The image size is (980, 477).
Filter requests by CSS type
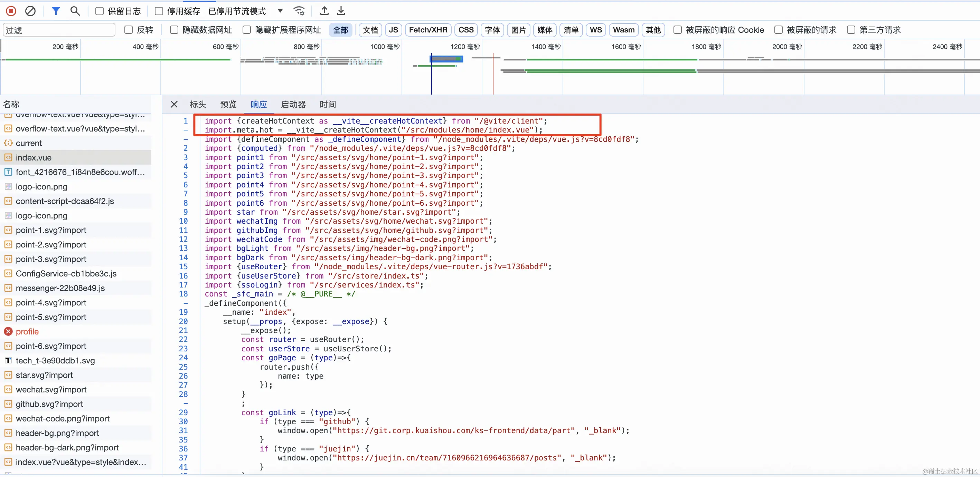point(466,30)
